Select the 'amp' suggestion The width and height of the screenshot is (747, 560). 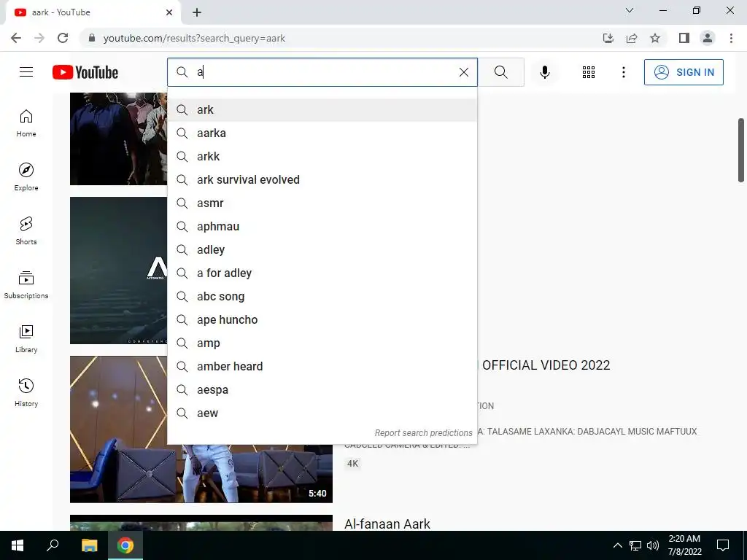click(x=322, y=343)
